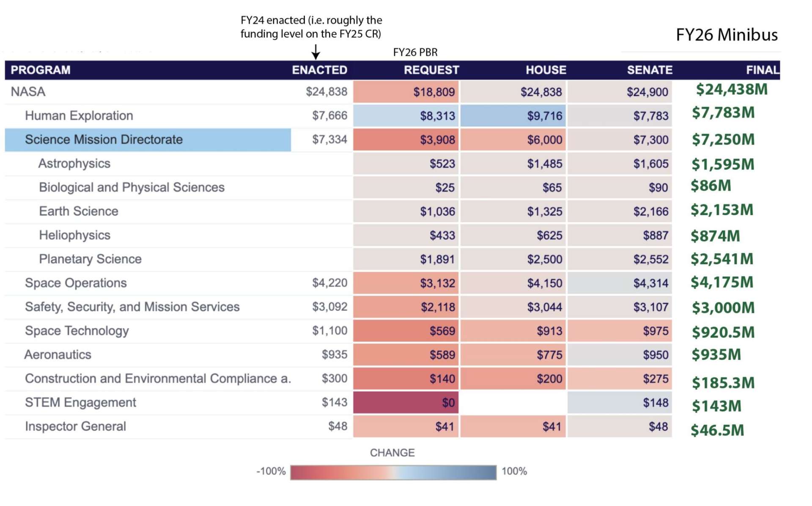Click the FY26 PBR label
Screen dimensions: 812x506
pyautogui.click(x=415, y=52)
